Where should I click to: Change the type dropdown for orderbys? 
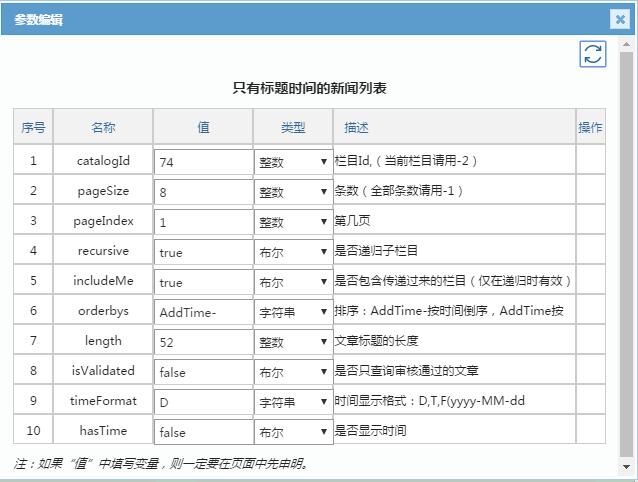point(293,312)
